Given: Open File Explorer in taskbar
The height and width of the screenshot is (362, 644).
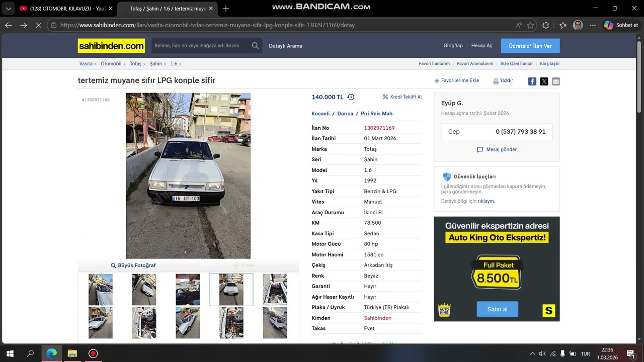Looking at the screenshot, I should click(72, 353).
